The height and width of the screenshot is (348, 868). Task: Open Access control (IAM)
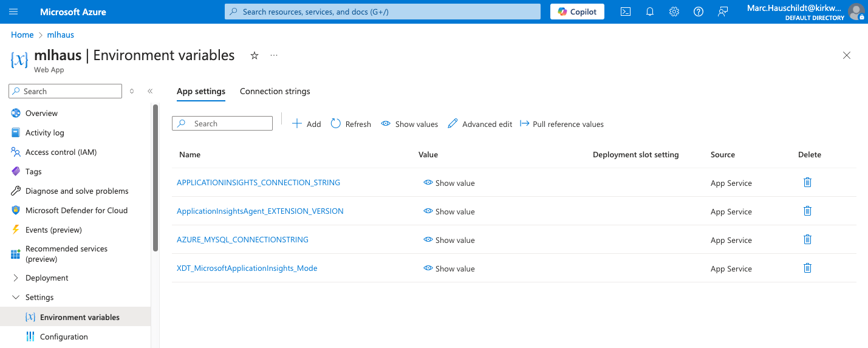[x=61, y=152]
